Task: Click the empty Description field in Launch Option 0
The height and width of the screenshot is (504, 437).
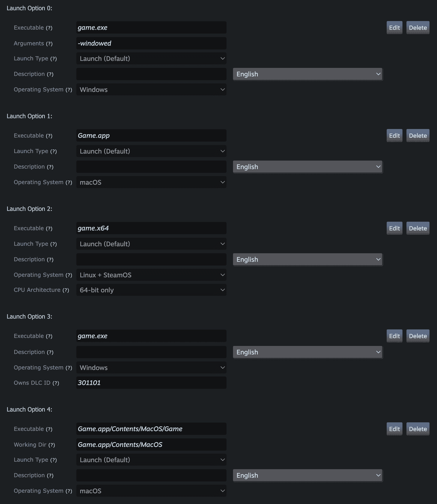Action: (x=151, y=74)
